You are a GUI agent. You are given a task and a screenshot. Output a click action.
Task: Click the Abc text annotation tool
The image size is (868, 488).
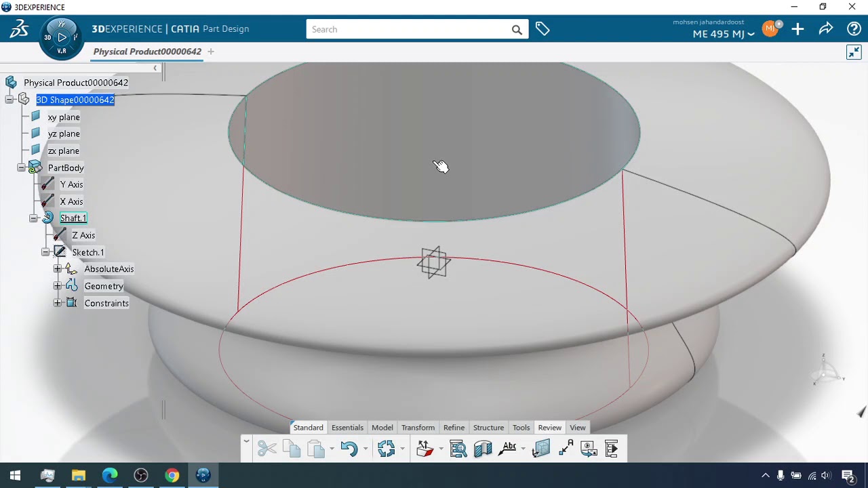pyautogui.click(x=509, y=447)
